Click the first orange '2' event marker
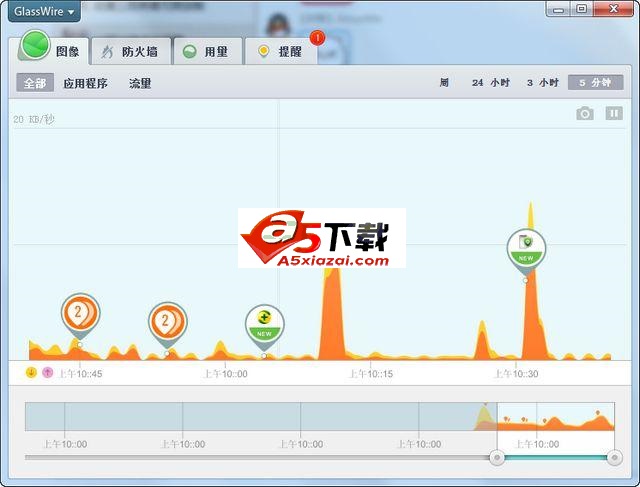 tap(80, 315)
